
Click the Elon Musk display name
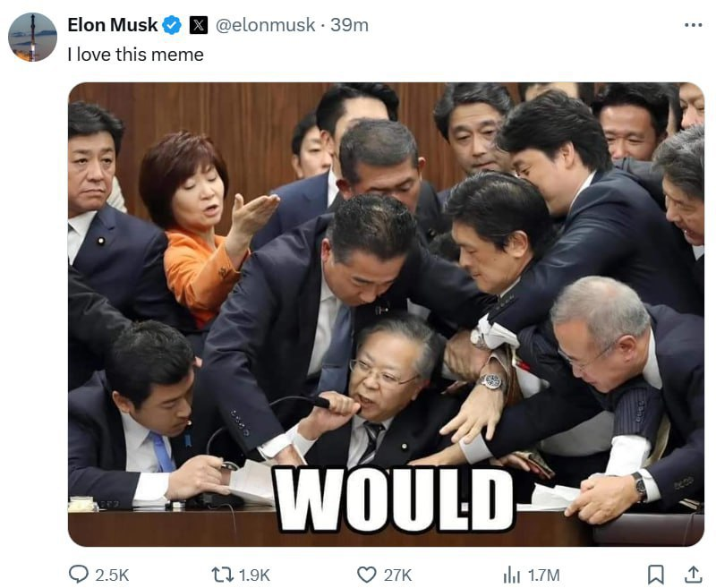point(113,25)
